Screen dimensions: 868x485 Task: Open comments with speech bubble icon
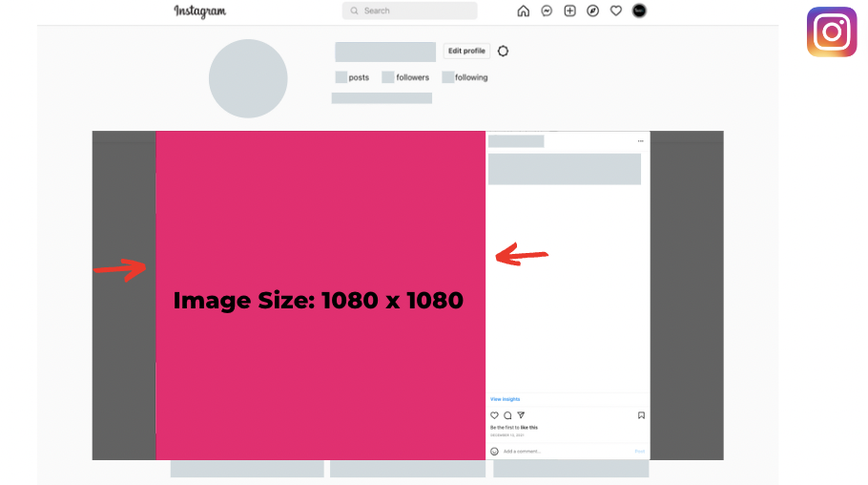507,415
